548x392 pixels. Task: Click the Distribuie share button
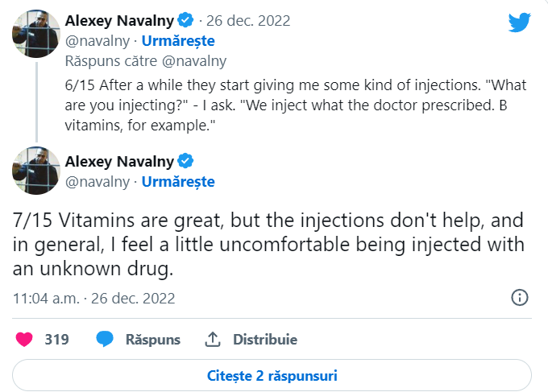[x=265, y=339]
